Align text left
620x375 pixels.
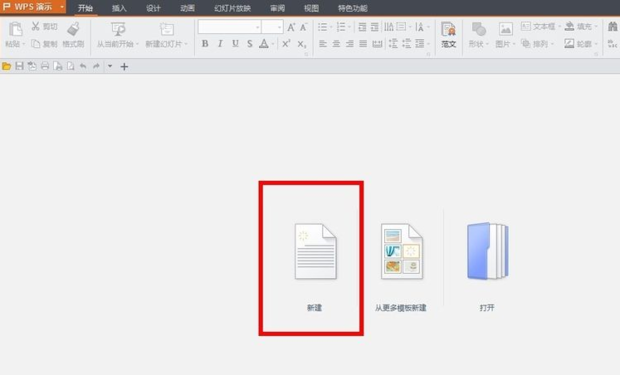click(323, 44)
